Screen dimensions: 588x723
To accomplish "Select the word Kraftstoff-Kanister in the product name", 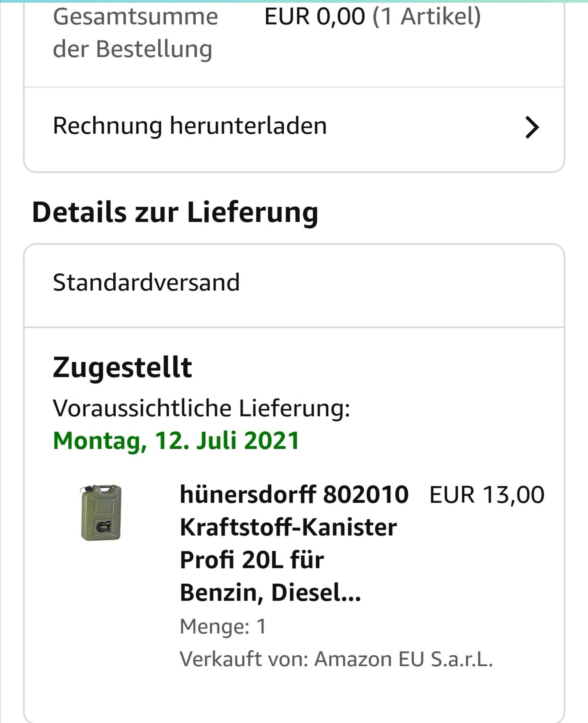I will pos(288,527).
